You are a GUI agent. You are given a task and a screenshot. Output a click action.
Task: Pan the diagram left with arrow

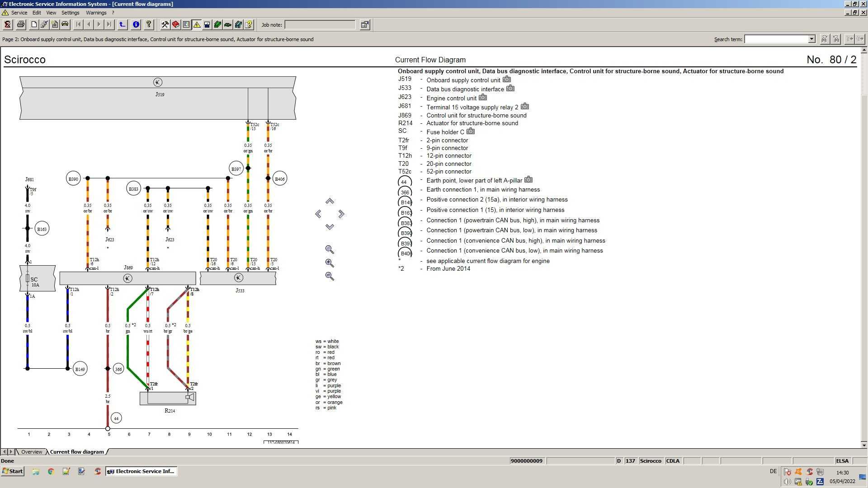pos(318,214)
